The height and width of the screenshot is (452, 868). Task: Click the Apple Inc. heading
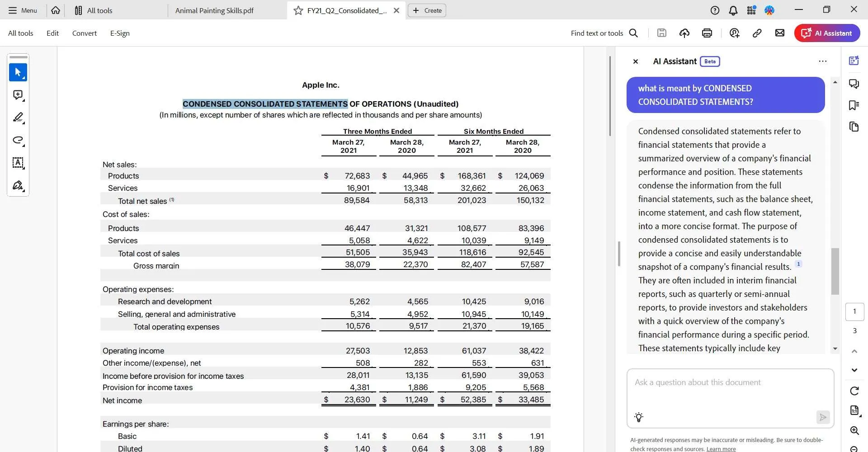pos(321,85)
